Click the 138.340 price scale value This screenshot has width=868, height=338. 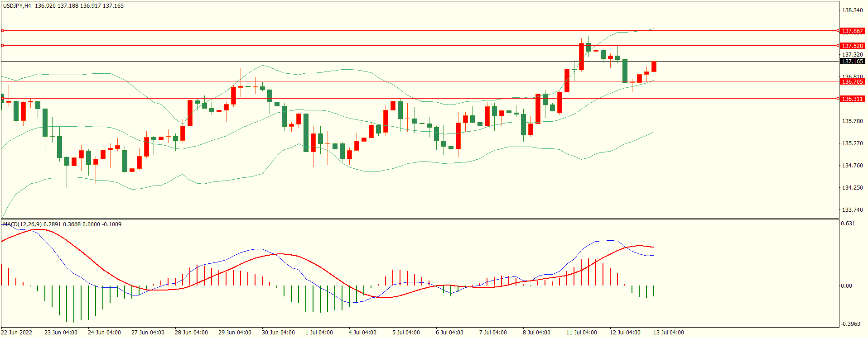pos(852,10)
